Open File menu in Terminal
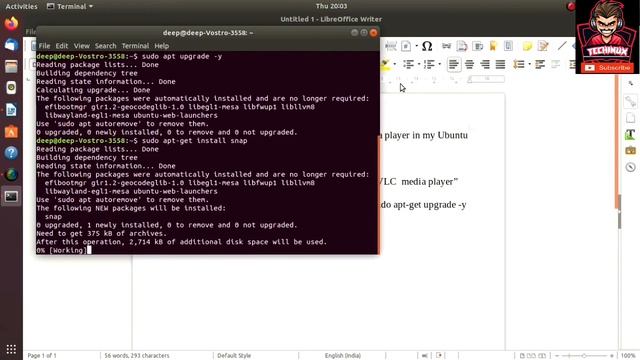640x360 pixels. tap(44, 46)
